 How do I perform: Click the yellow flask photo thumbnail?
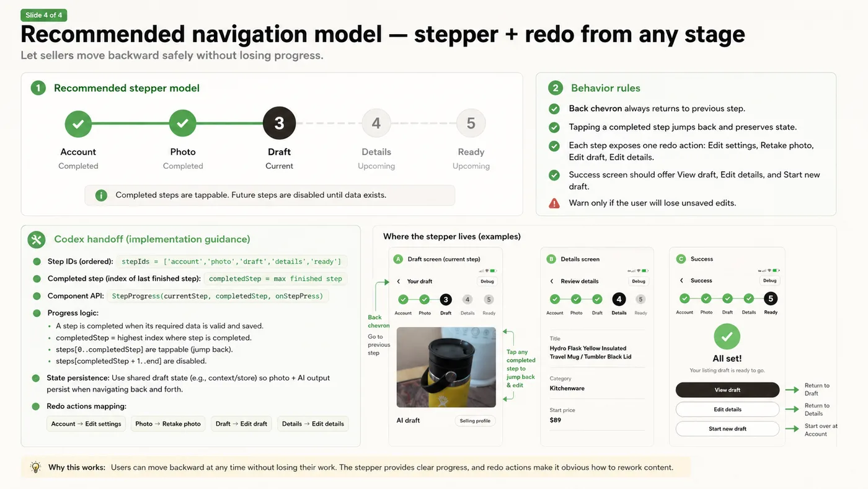pyautogui.click(x=446, y=367)
